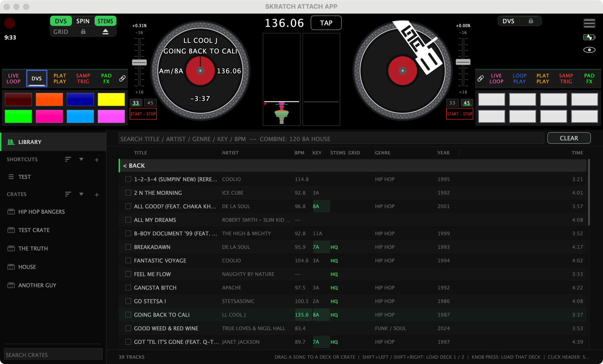
Task: Switch right deck to PAD FX tab
Action: pos(589,78)
